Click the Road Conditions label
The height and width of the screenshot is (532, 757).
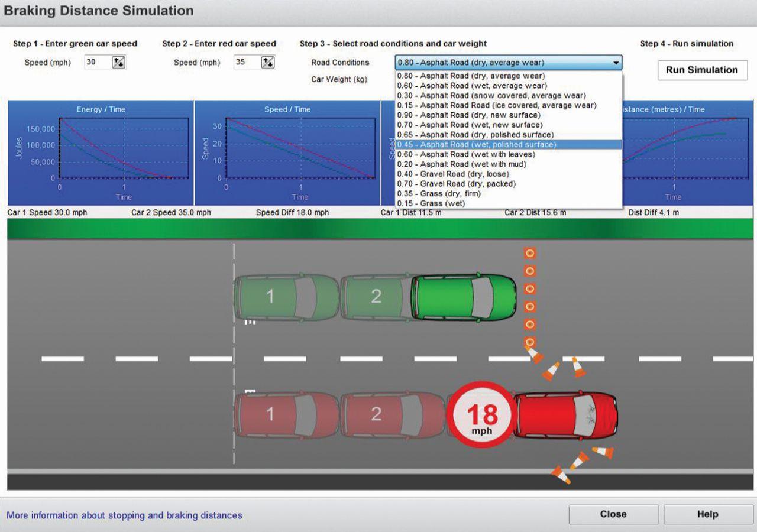[x=340, y=63]
